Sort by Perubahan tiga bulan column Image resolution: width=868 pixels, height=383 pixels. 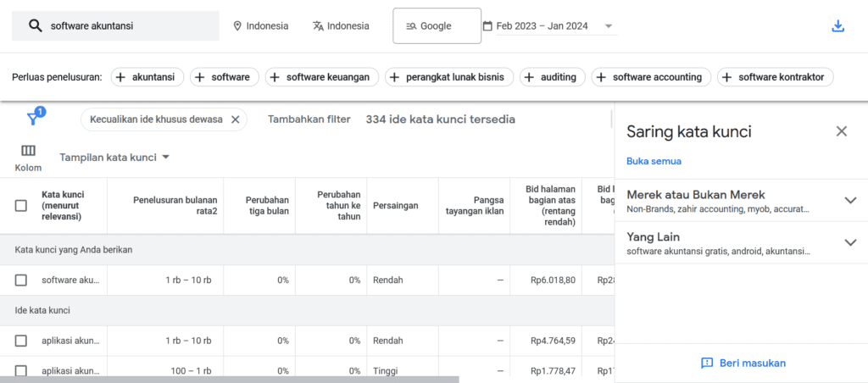click(265, 205)
